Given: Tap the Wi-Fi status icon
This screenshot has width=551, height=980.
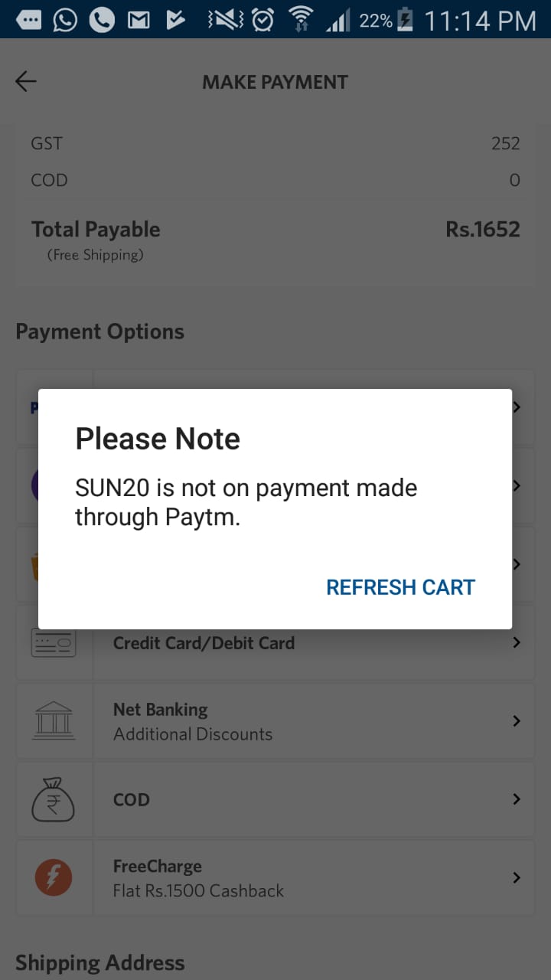Looking at the screenshot, I should point(301,20).
